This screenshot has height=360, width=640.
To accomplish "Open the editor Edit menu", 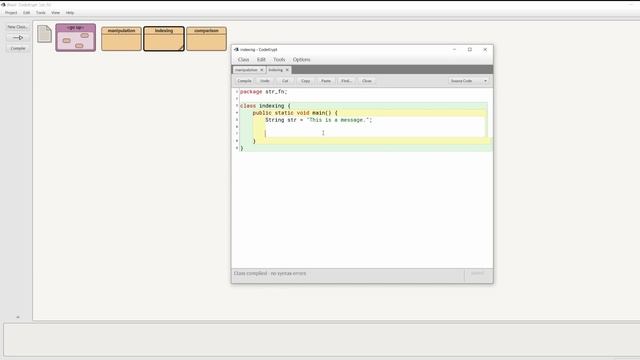I will [261, 60].
